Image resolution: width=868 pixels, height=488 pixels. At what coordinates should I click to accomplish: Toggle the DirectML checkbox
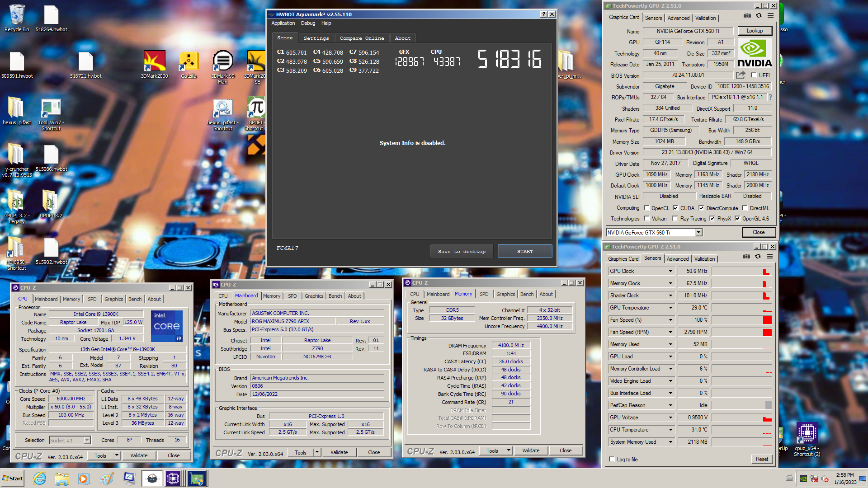pyautogui.click(x=745, y=208)
